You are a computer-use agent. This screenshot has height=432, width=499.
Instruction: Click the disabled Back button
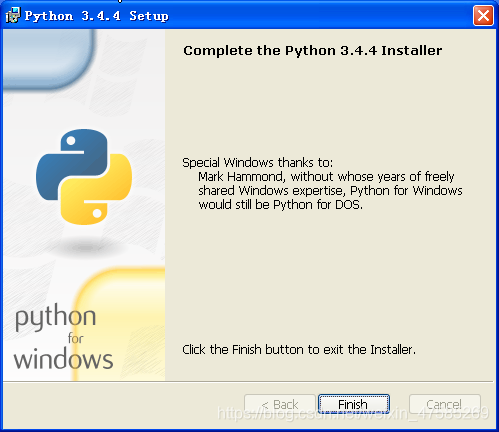(280, 404)
